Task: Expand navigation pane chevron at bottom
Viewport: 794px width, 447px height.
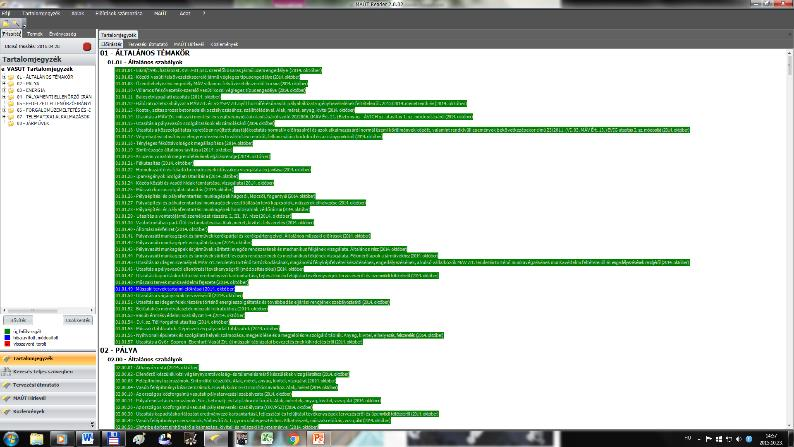Action: click(92, 424)
